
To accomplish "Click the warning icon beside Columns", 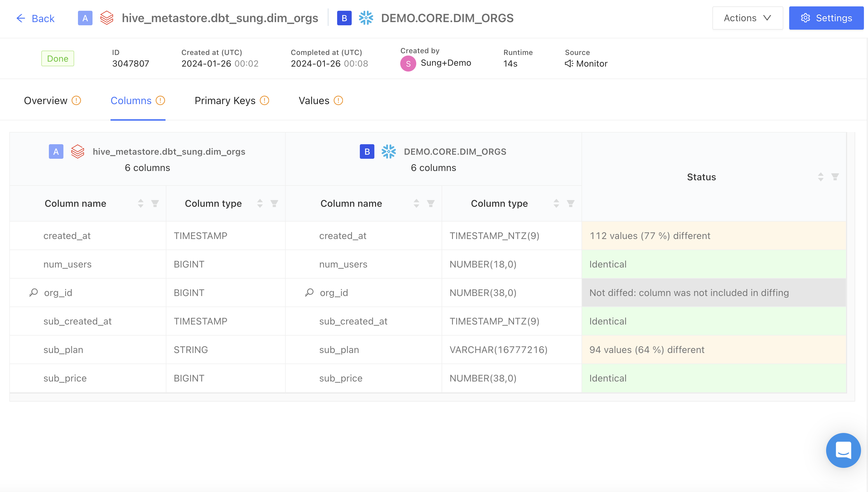I will (160, 101).
